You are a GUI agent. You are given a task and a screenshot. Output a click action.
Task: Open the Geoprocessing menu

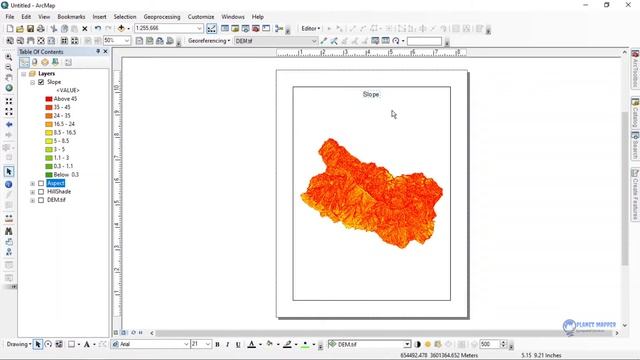(162, 17)
